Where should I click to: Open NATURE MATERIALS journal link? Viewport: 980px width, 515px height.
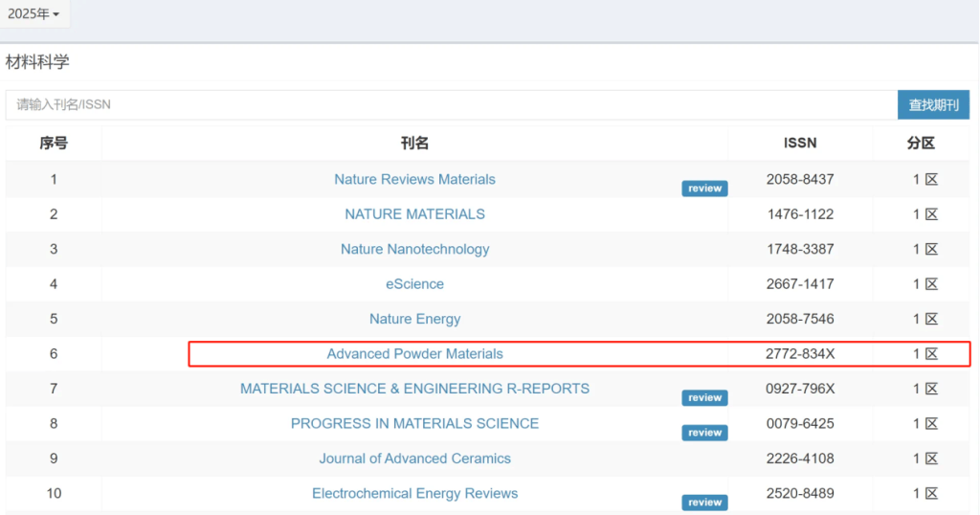click(414, 214)
